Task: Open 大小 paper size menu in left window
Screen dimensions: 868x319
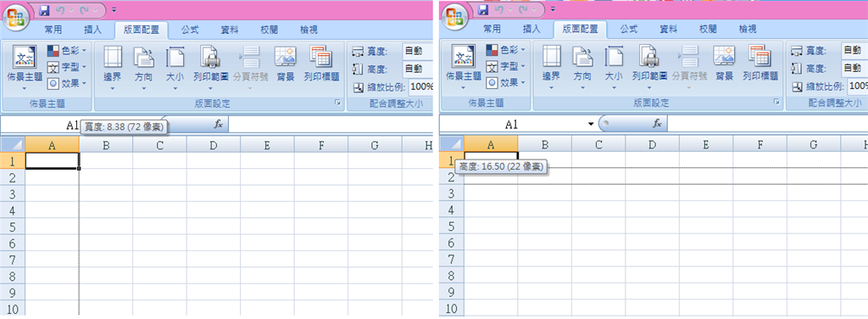Action: coord(175,68)
